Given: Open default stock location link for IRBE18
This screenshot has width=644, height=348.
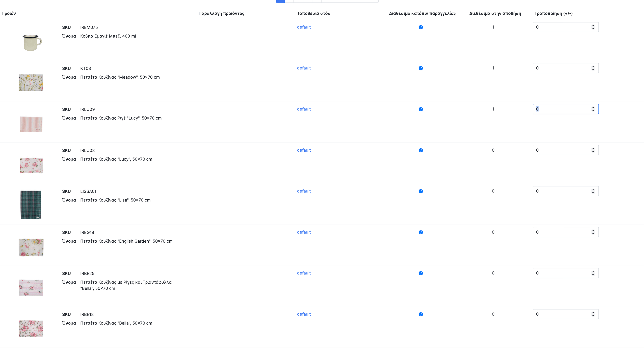Looking at the screenshot, I should tap(304, 314).
